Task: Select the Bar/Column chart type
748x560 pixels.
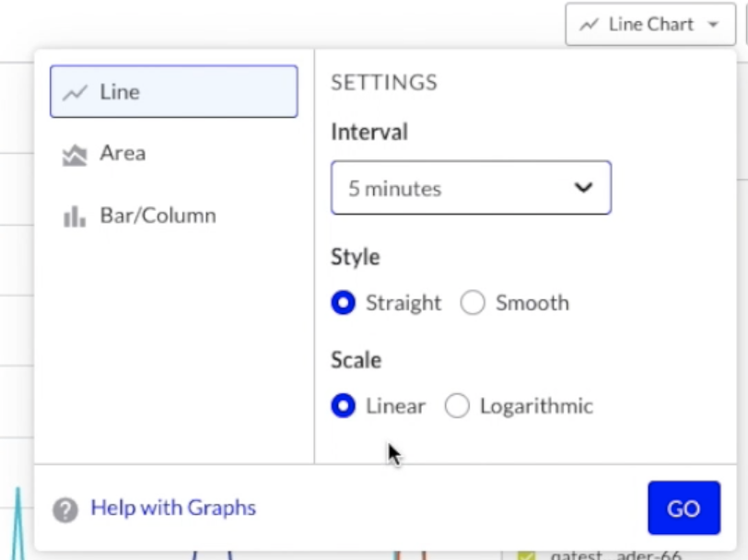Action: tap(157, 216)
